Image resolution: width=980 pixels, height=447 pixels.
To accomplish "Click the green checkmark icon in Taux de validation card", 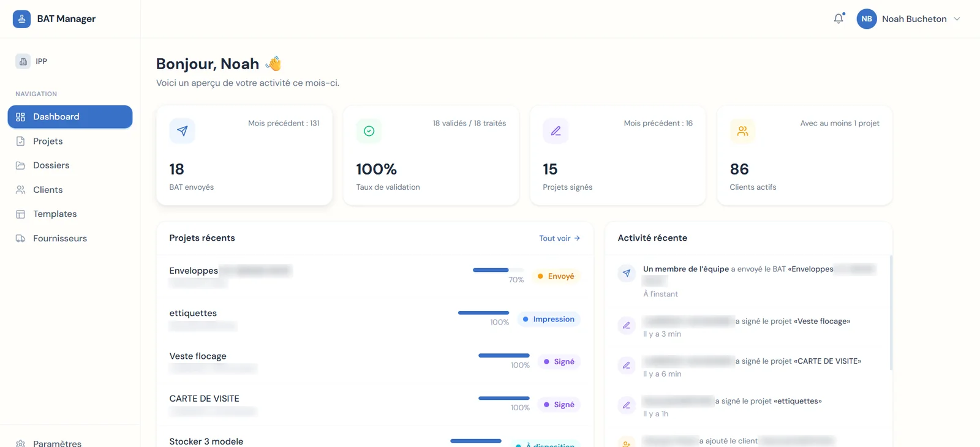I will click(369, 131).
